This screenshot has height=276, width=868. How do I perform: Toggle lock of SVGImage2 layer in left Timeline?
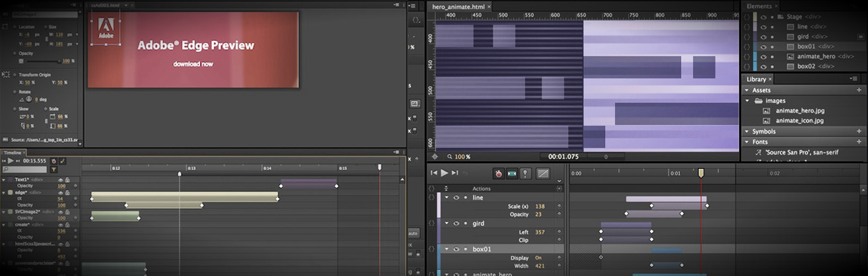coord(68,211)
